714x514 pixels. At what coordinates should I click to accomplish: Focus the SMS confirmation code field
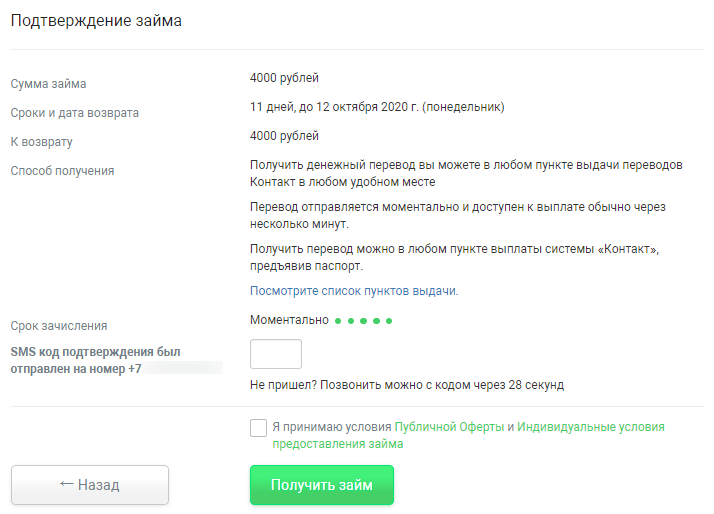(275, 354)
